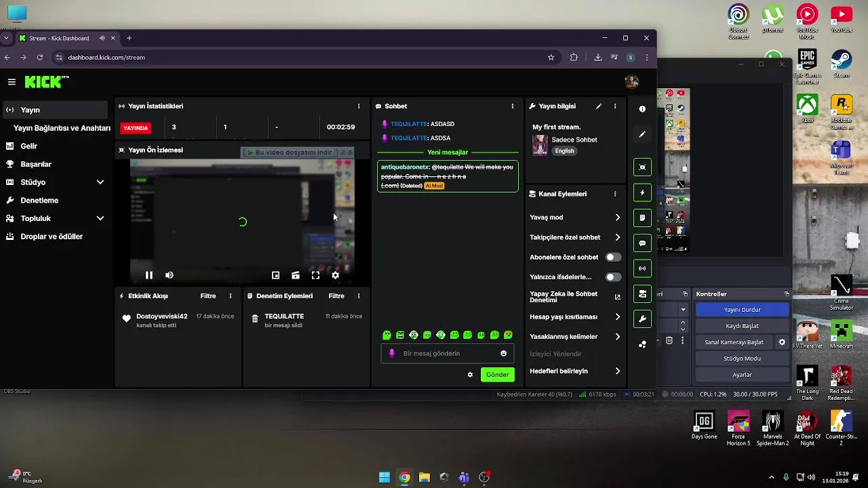Expand Yasaklanmış kelimeler settings
Image resolution: width=868 pixels, height=488 pixels.
[x=617, y=337]
